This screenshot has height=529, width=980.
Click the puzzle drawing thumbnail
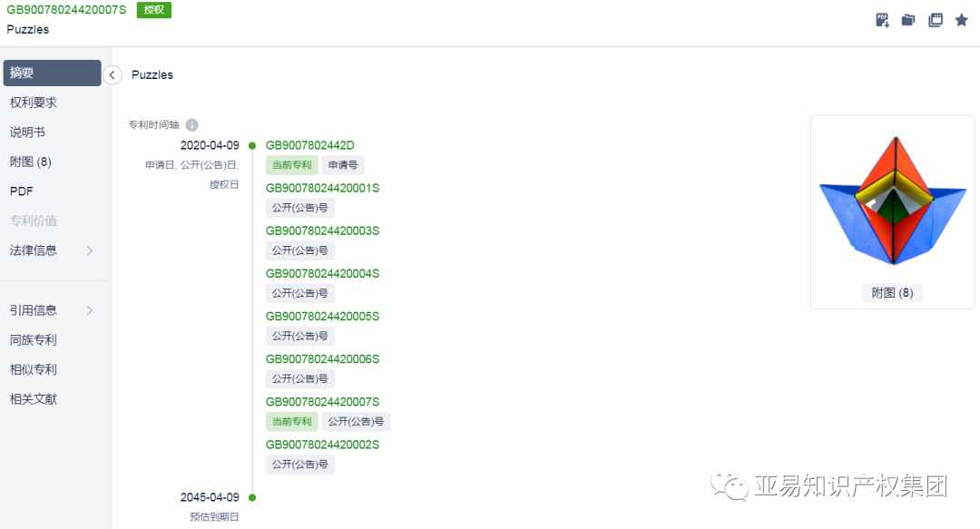893,201
